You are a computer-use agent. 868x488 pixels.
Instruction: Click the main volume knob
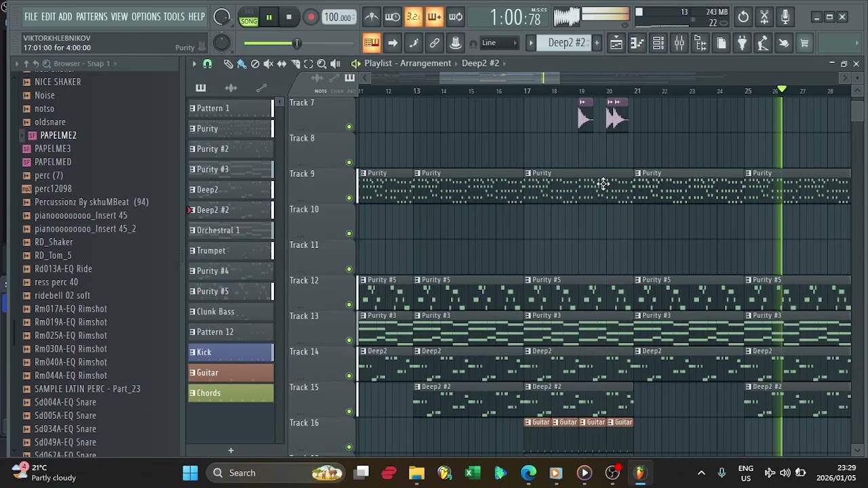point(222,17)
